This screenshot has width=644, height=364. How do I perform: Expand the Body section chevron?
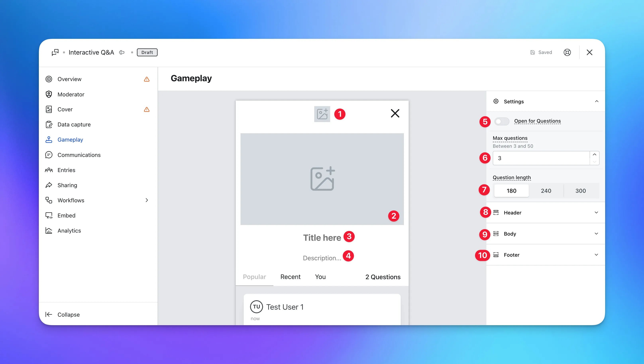pyautogui.click(x=596, y=234)
